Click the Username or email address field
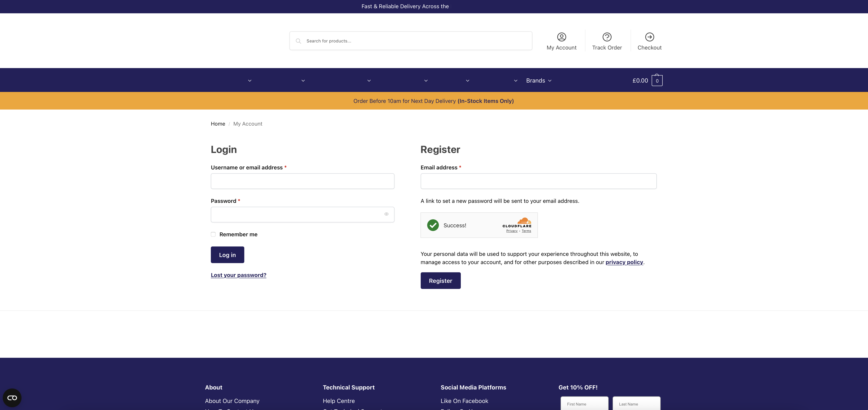Screen dimensions: 868x410 (302, 181)
